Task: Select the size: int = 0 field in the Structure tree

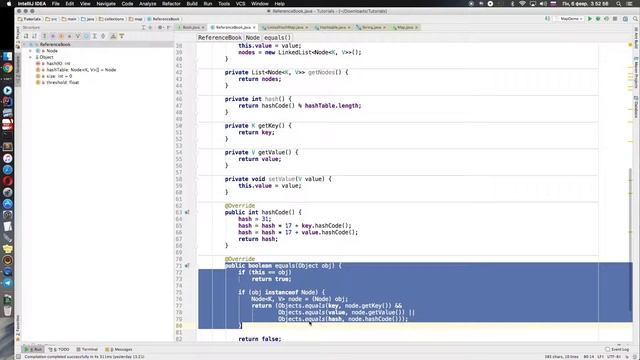Action: coord(54,76)
